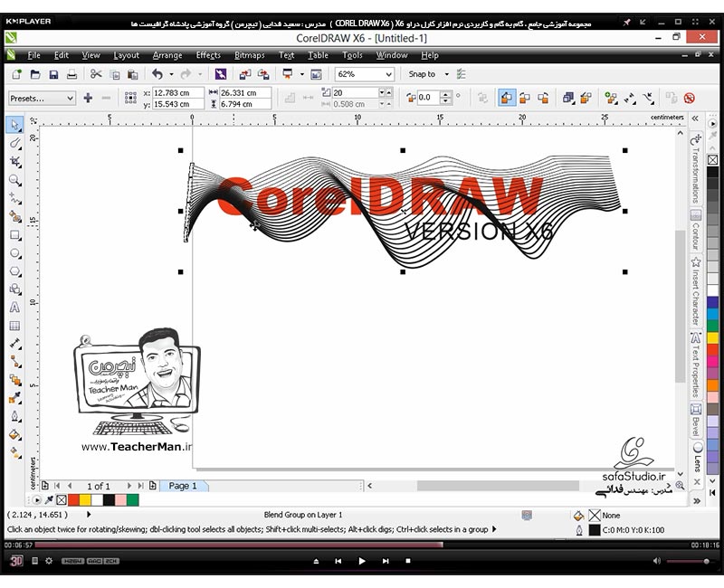Open the Presets dropdown
The height and width of the screenshot is (588, 724).
click(x=42, y=99)
